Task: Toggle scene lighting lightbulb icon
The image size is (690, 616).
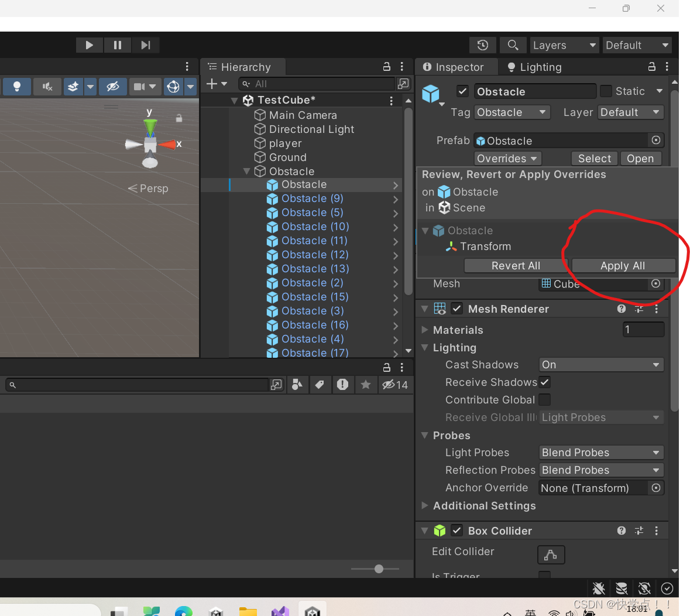Action: tap(17, 86)
